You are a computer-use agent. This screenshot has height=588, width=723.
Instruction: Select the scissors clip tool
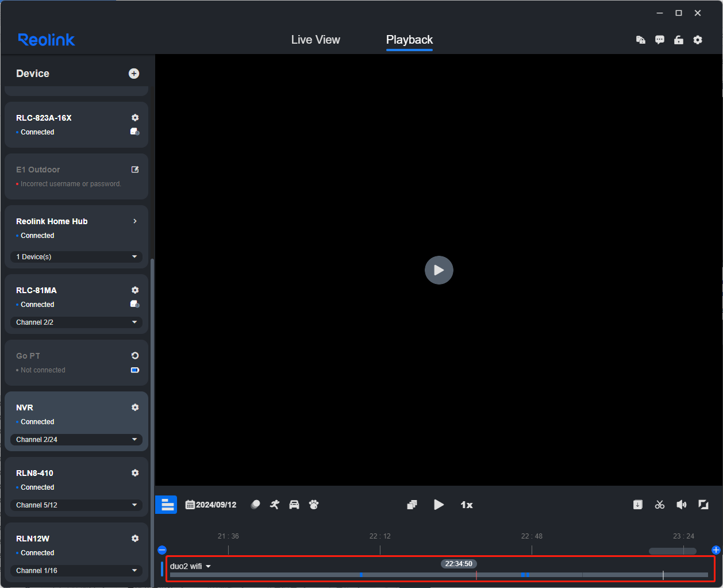pos(660,505)
